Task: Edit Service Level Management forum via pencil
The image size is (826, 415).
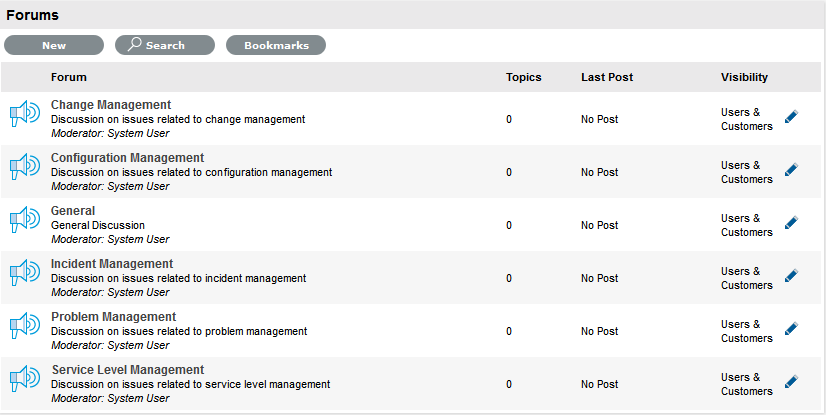Action: pyautogui.click(x=791, y=382)
